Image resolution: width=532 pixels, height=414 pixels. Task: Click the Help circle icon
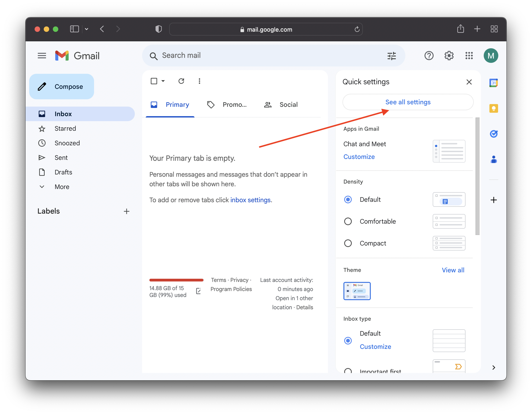pos(429,56)
